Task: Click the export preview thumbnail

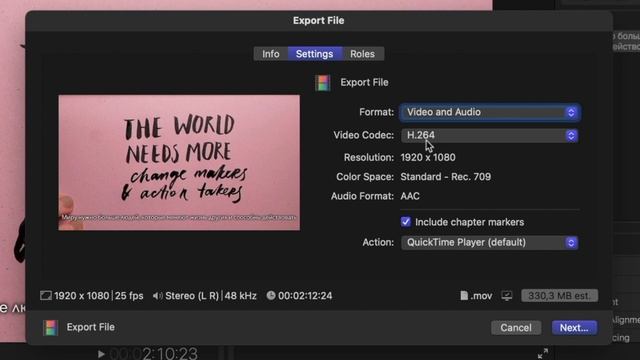Action: pyautogui.click(x=179, y=162)
